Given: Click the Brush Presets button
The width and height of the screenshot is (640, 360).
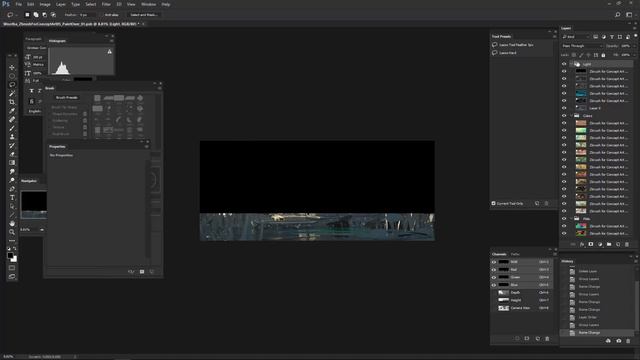Looking at the screenshot, I should [x=67, y=98].
